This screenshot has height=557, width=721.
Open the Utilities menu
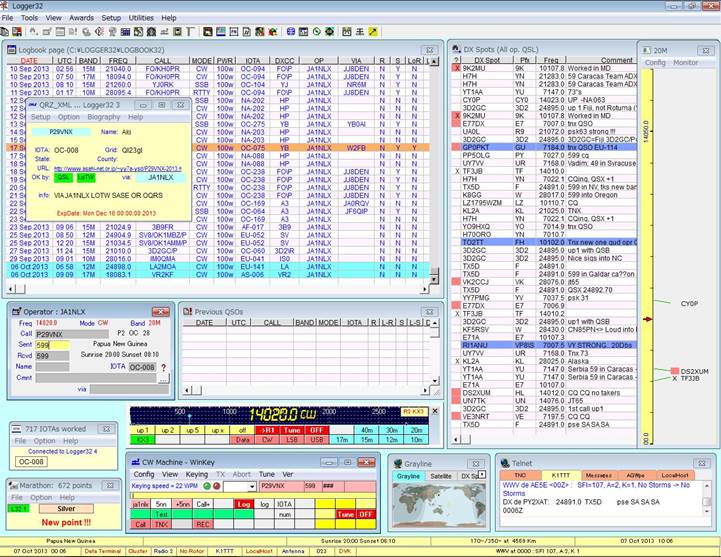(x=141, y=17)
